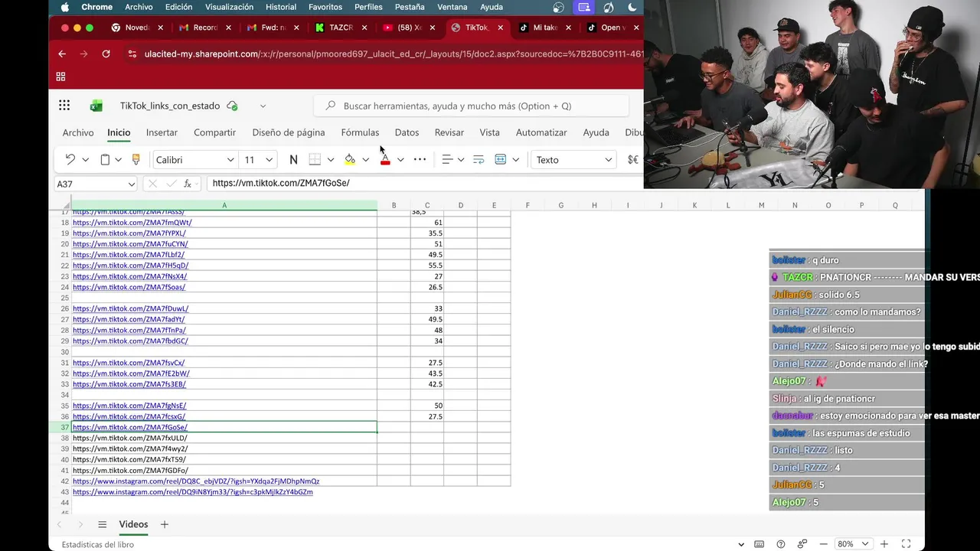Open the ZMA7fDuwL TikTok link

pyautogui.click(x=131, y=308)
